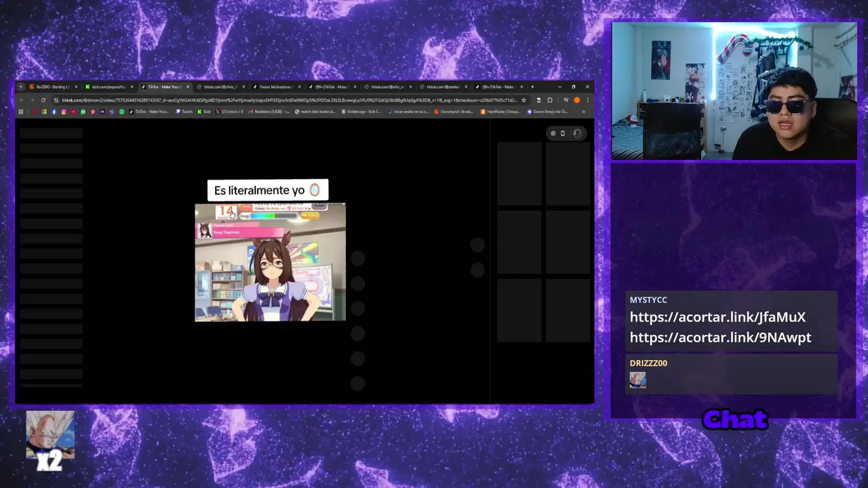The image size is (868, 488).
Task: Open the Microsoft bookmark icon
Action: click(x=44, y=111)
